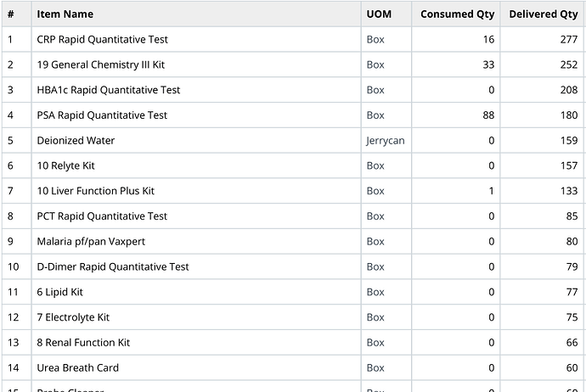This screenshot has width=586, height=392.
Task: Select the 19 General Chemistry III Kit row
Action: (x=293, y=64)
